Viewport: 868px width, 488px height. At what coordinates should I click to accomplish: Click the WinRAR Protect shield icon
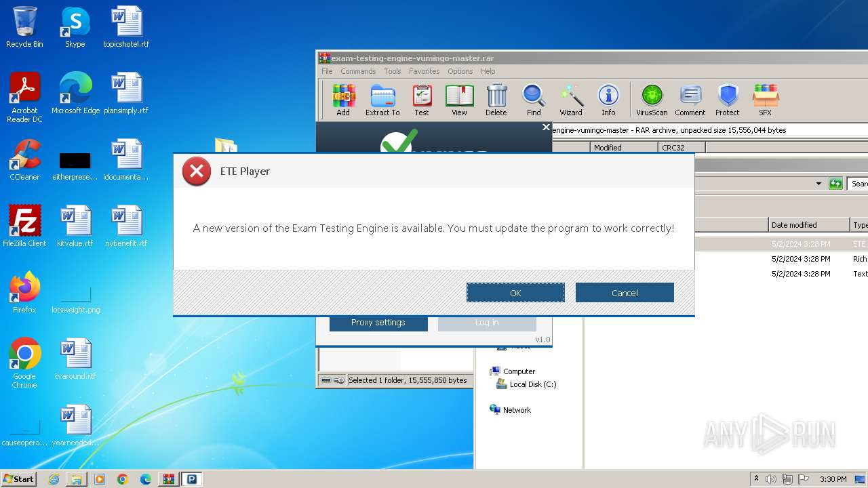(728, 100)
